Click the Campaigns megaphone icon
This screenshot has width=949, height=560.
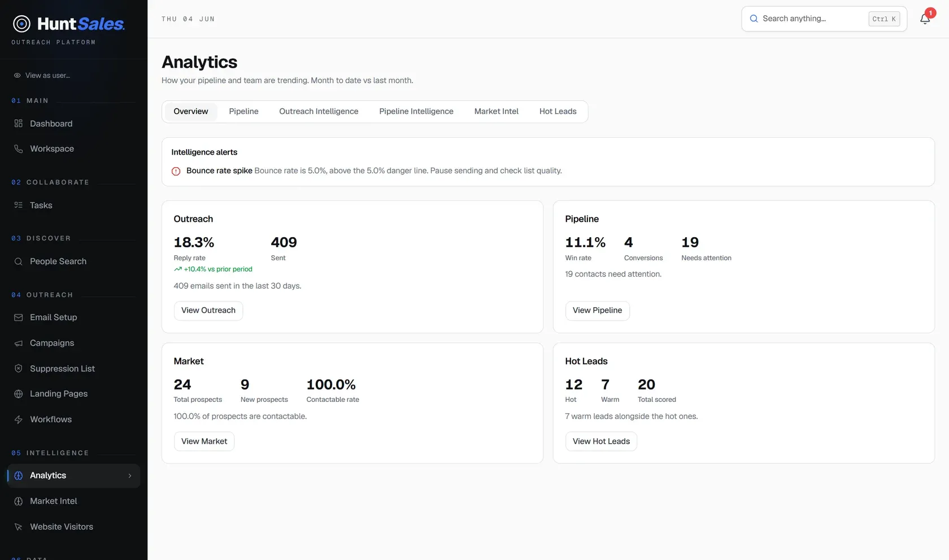pyautogui.click(x=19, y=343)
